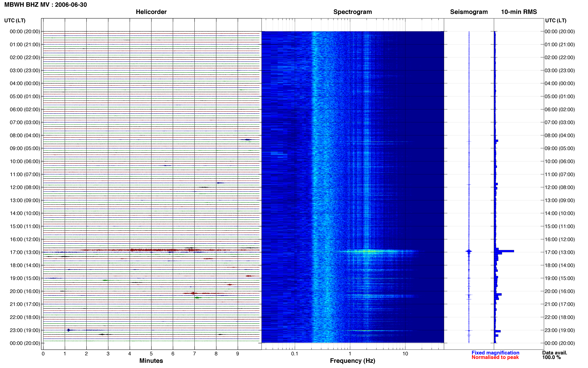Click the tallest RMS bar near 17:00
Screen dimensions: 588x368
pos(504,251)
